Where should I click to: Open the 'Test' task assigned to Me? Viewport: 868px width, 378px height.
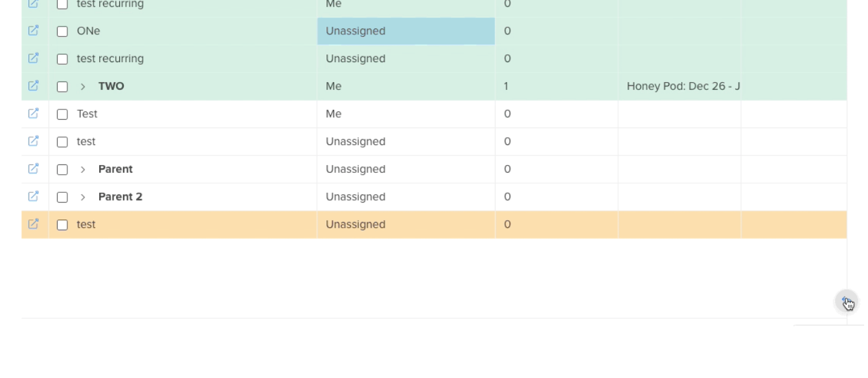click(x=34, y=113)
